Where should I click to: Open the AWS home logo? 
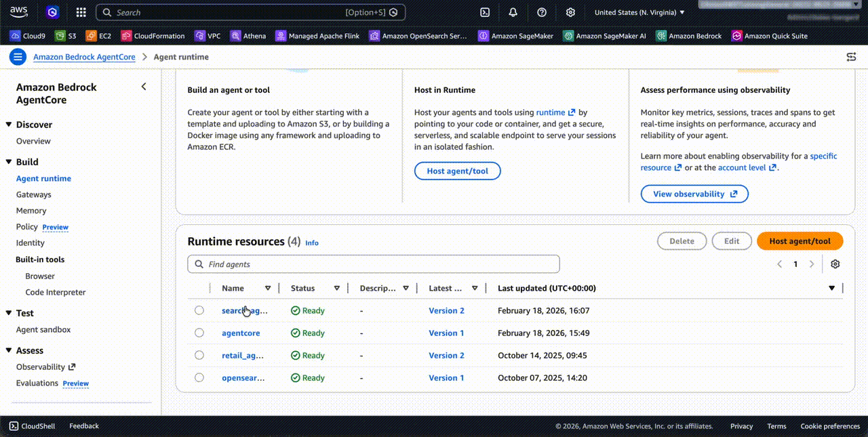point(19,12)
